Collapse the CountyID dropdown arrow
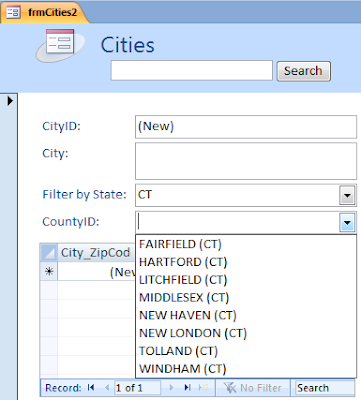 [347, 222]
